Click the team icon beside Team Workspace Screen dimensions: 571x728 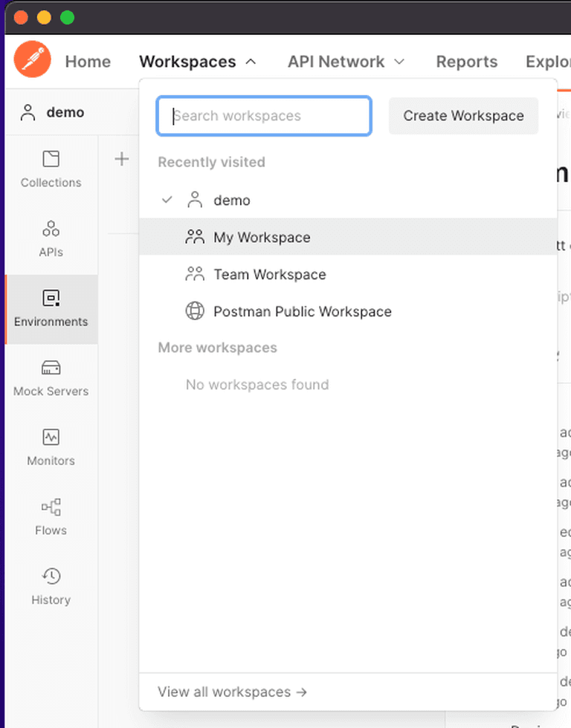pos(195,274)
